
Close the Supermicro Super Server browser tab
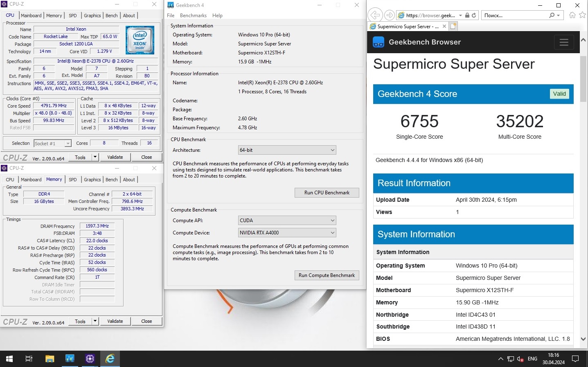[444, 26]
